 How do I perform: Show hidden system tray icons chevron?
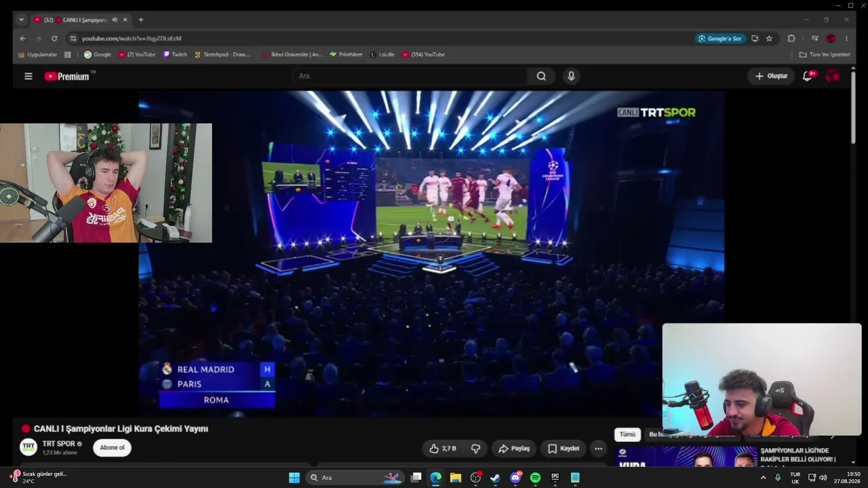tap(764, 478)
